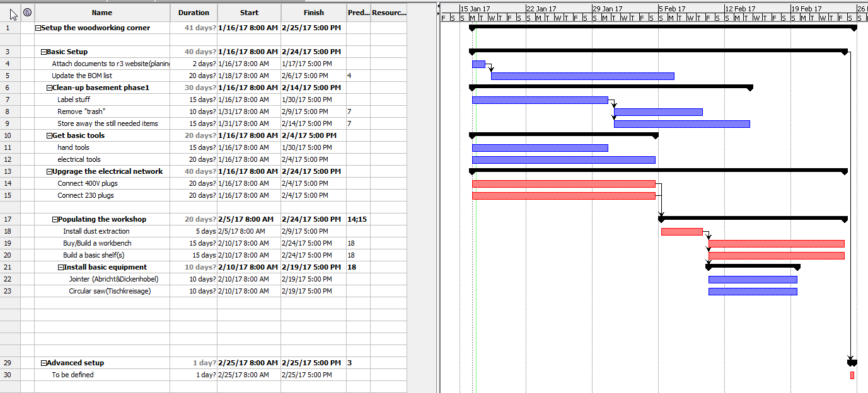Click the red Gantt bar for "Connect 400V plugs"
Image resolution: width=868 pixels, height=393 pixels.
click(x=564, y=183)
